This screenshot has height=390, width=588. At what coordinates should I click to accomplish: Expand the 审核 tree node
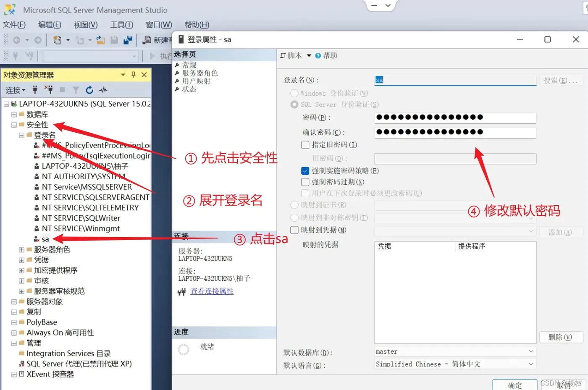click(21, 281)
